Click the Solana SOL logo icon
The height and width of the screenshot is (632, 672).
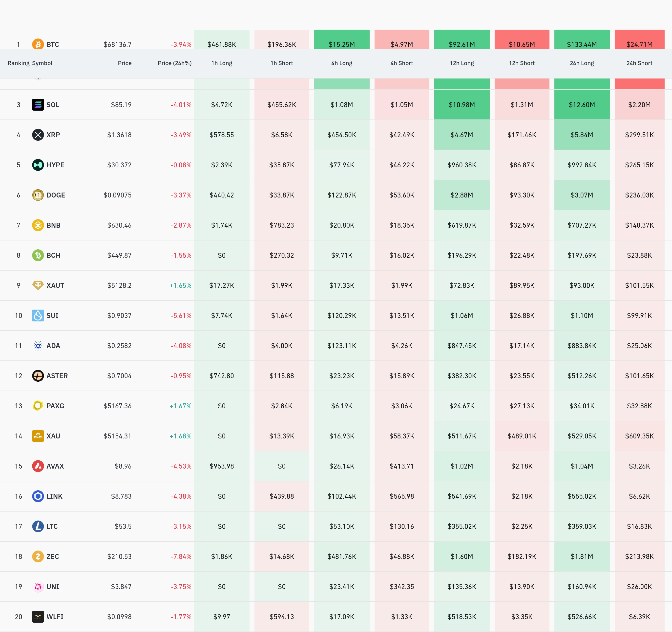tap(38, 105)
